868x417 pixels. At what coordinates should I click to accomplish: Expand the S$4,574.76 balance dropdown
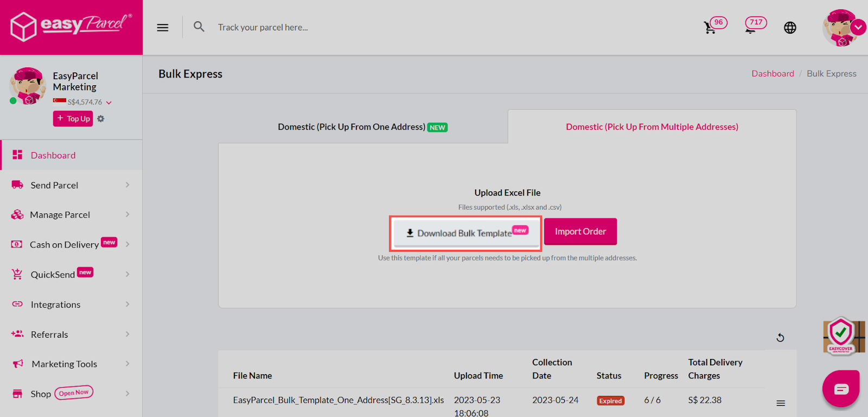point(109,103)
